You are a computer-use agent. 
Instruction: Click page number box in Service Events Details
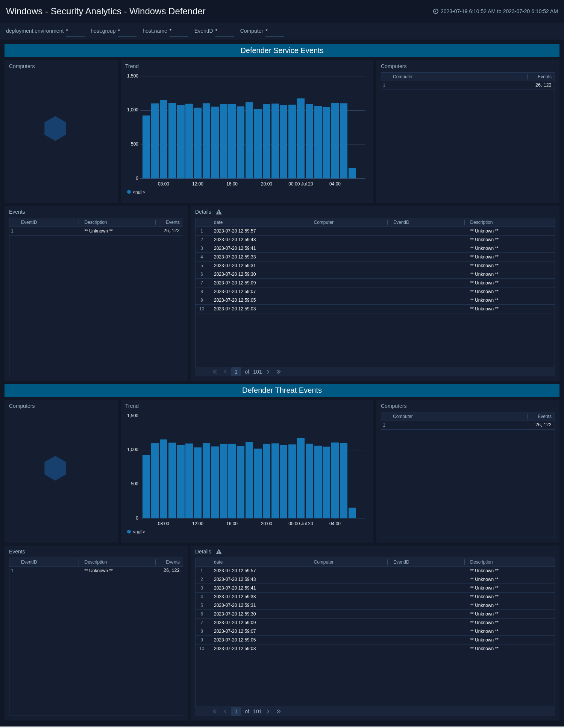point(236,372)
